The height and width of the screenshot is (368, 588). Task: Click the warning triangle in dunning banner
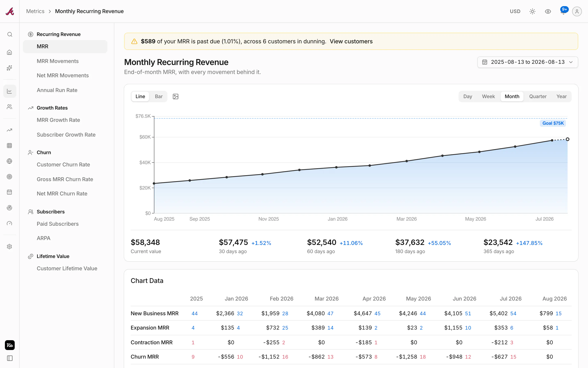pos(134,41)
